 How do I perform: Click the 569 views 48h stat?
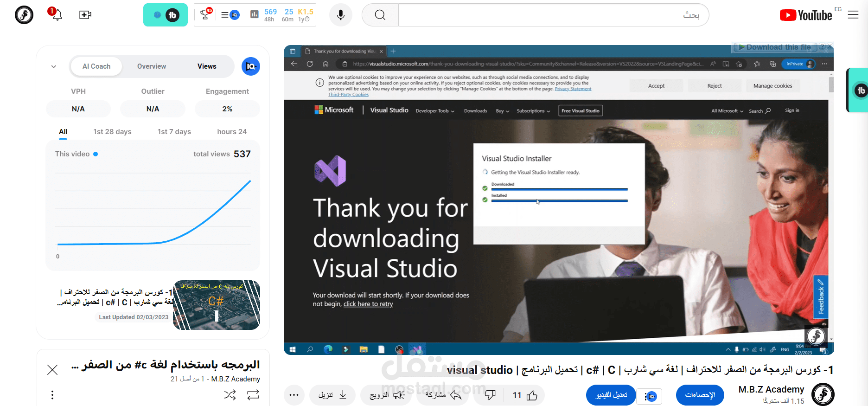[x=270, y=15]
